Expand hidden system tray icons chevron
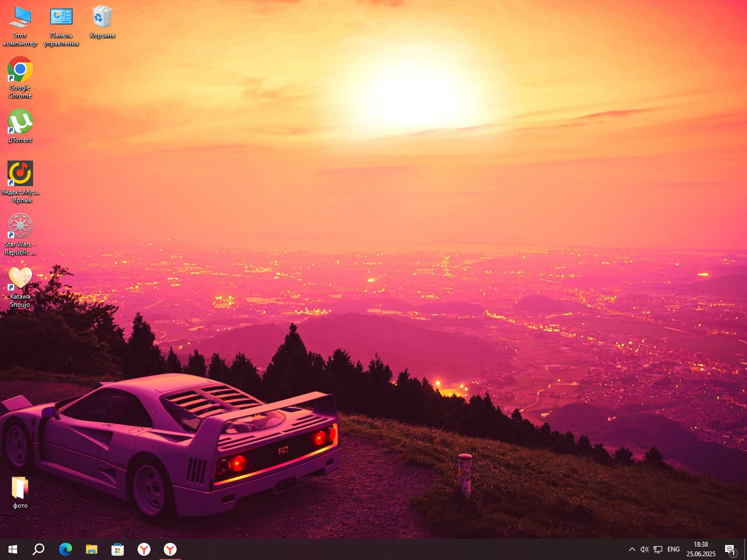 click(632, 549)
